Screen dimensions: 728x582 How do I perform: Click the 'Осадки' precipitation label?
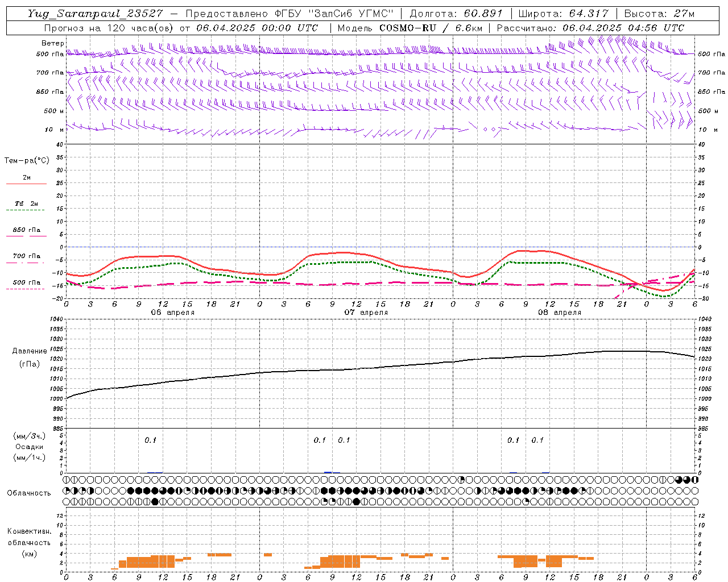point(29,447)
